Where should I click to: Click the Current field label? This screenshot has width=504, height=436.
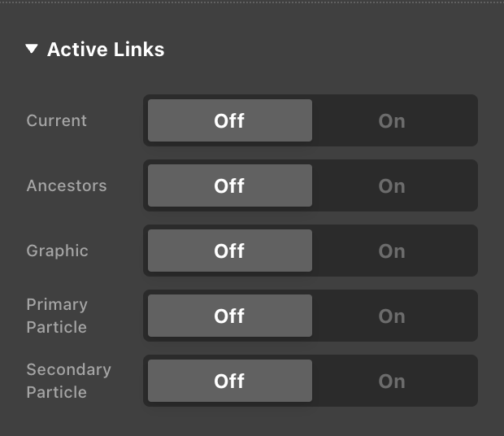[x=56, y=121]
